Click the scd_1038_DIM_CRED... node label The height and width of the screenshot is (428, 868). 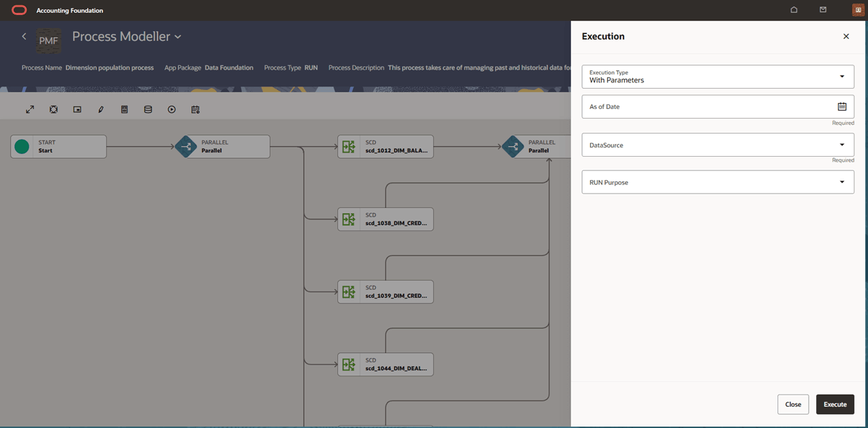397,223
